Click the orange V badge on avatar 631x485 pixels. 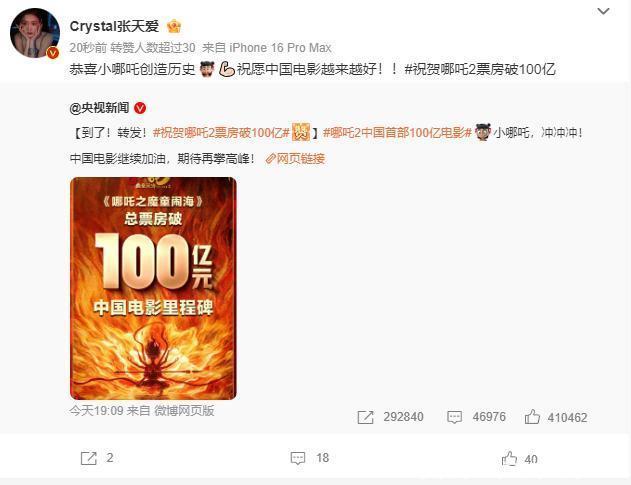point(53,52)
